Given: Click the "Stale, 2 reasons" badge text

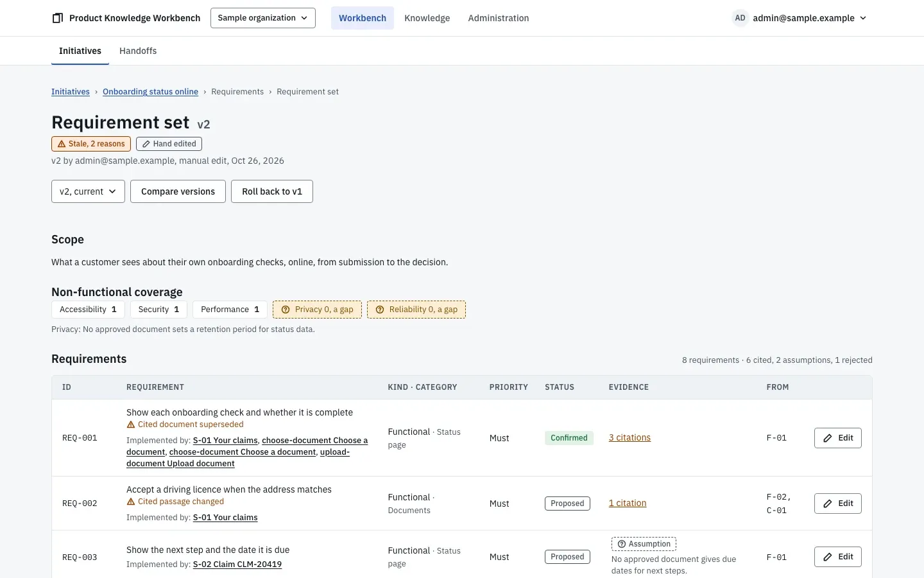Looking at the screenshot, I should 97,144.
